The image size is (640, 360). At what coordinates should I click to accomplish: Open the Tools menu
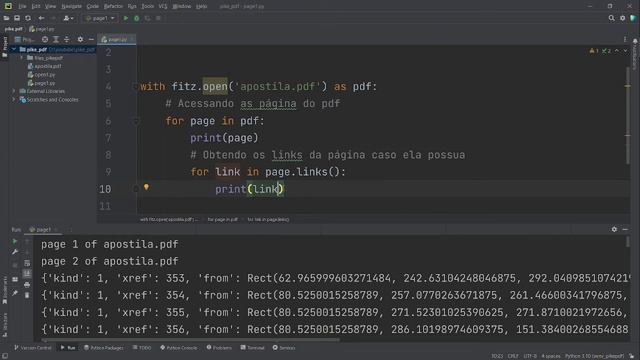coord(148,6)
